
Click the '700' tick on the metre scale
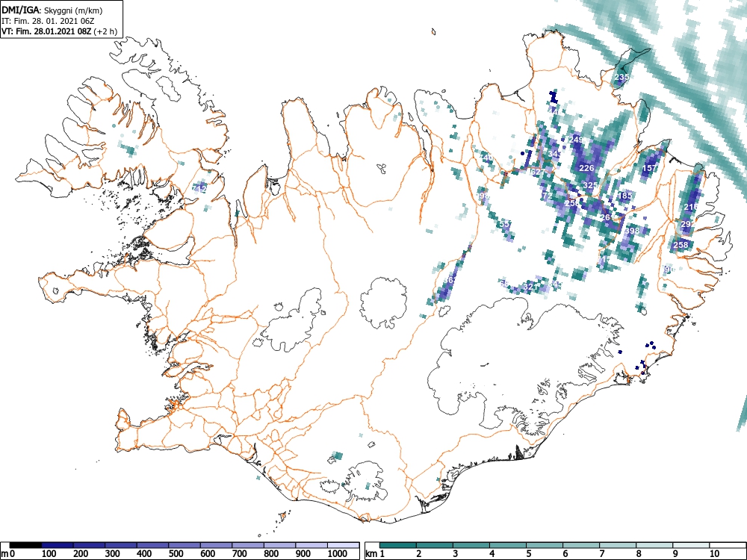(239, 554)
